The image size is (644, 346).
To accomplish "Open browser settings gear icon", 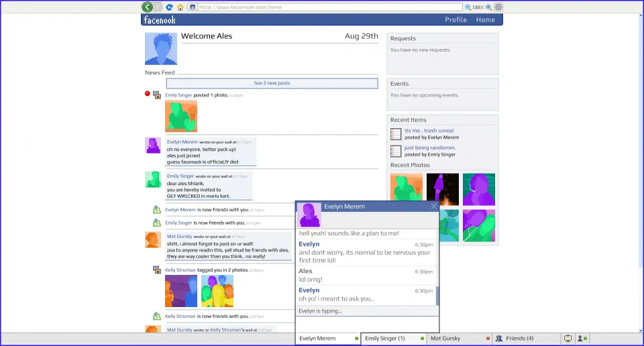I will (498, 7).
